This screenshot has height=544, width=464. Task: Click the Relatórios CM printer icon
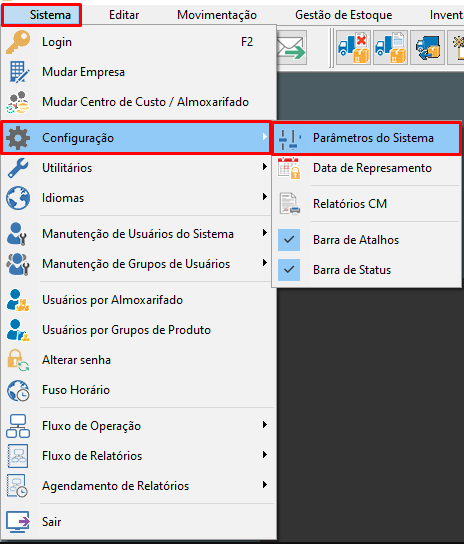point(290,204)
